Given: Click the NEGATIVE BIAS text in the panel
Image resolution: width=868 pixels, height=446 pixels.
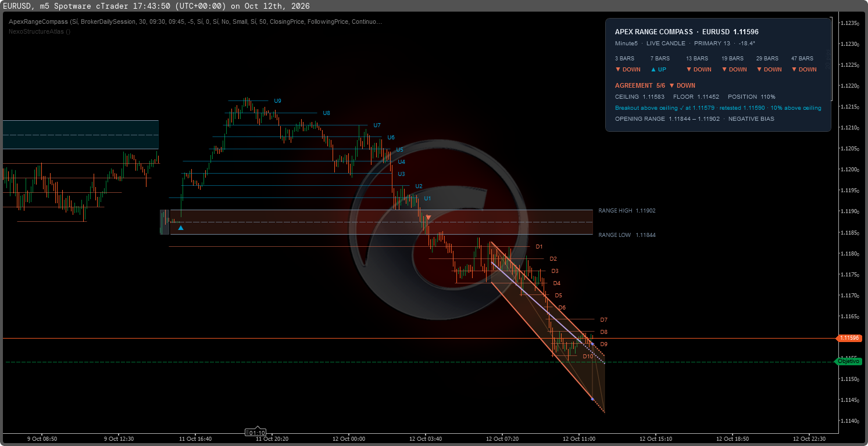Looking at the screenshot, I should [751, 119].
